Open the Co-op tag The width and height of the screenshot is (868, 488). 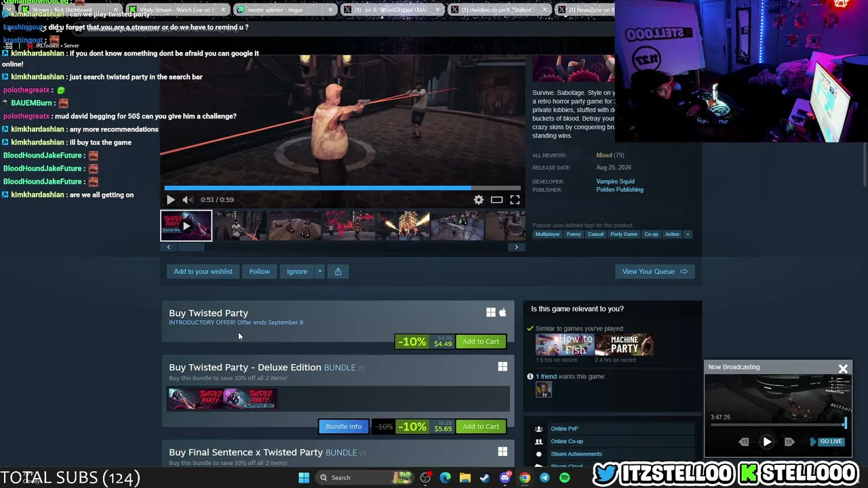click(x=651, y=235)
